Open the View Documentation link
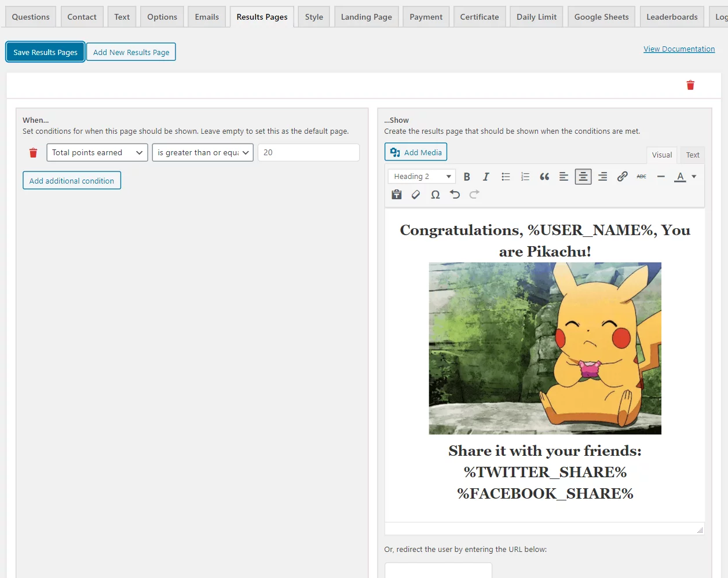This screenshot has height=578, width=728. point(679,49)
